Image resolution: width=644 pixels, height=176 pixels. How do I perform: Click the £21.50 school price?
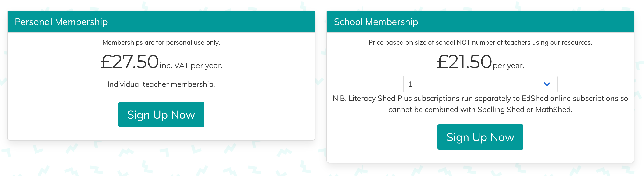[x=464, y=62]
